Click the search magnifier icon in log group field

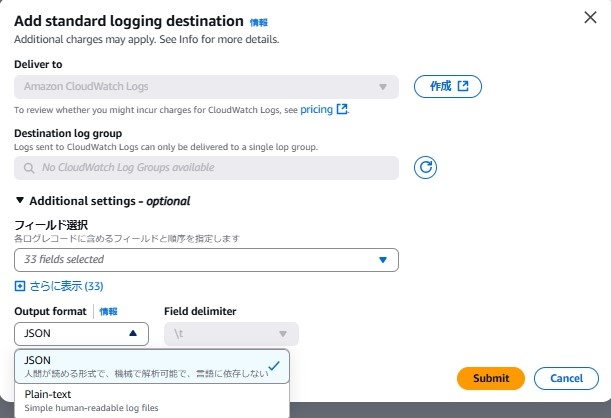click(29, 168)
